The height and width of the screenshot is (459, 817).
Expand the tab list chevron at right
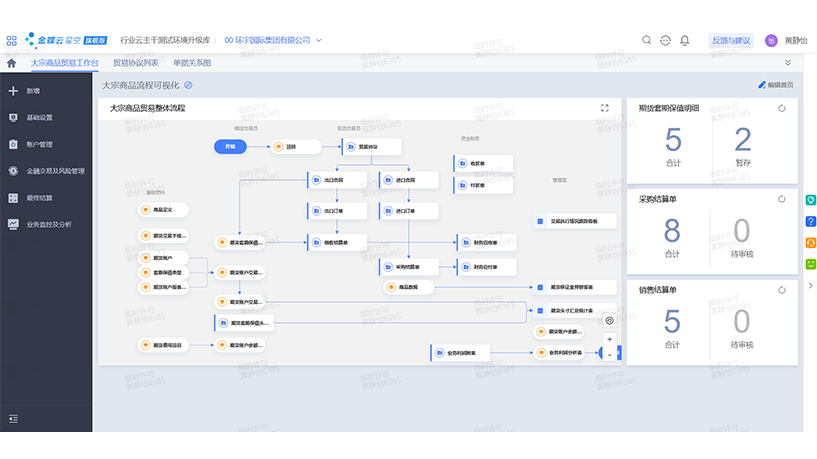[789, 63]
